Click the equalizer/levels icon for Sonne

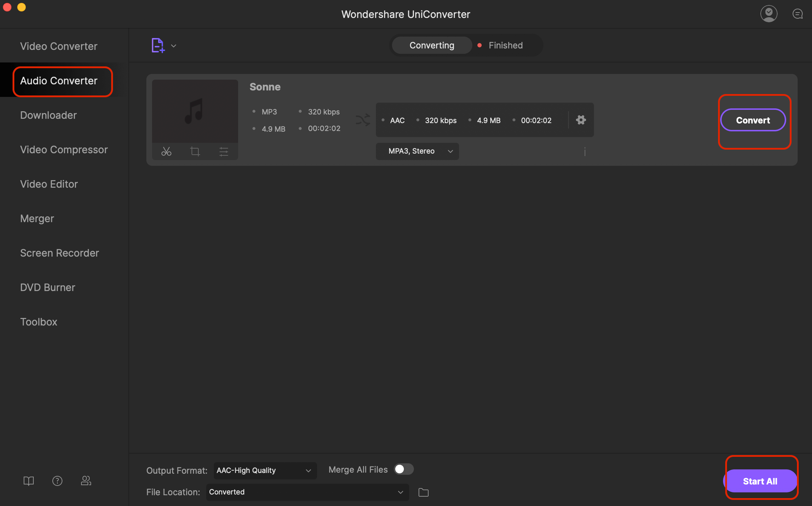coord(224,151)
